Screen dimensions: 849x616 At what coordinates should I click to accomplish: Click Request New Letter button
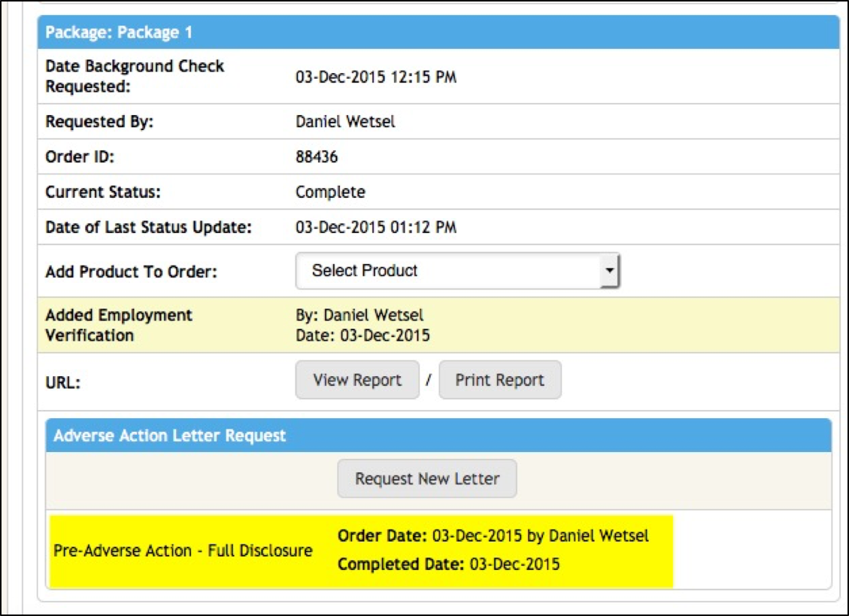click(427, 479)
